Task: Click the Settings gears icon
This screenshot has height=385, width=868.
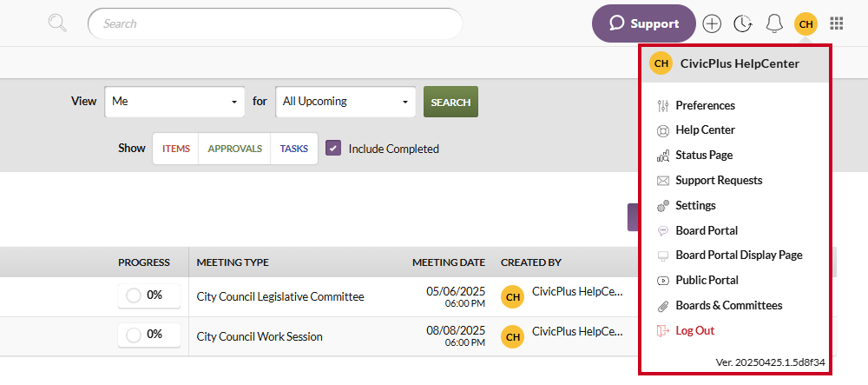Action: 662,206
